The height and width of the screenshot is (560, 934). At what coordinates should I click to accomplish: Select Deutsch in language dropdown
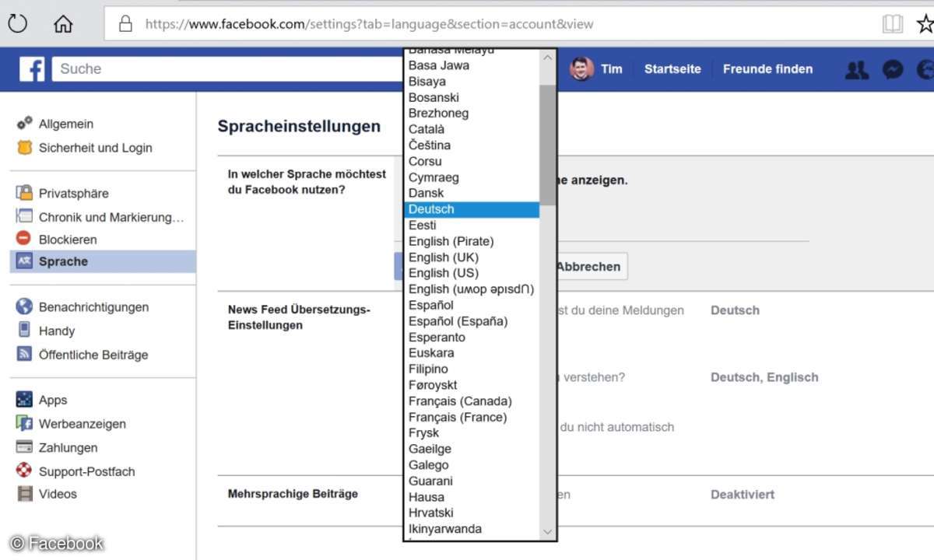[472, 209]
